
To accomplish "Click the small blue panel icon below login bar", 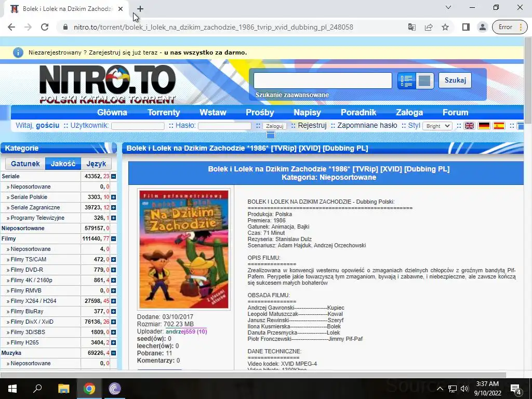I will pos(270,135).
